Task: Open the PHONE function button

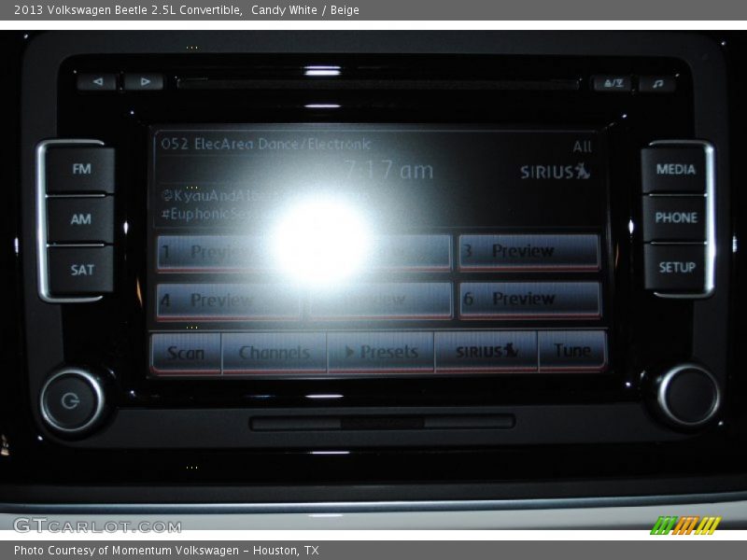Action: 675,217
